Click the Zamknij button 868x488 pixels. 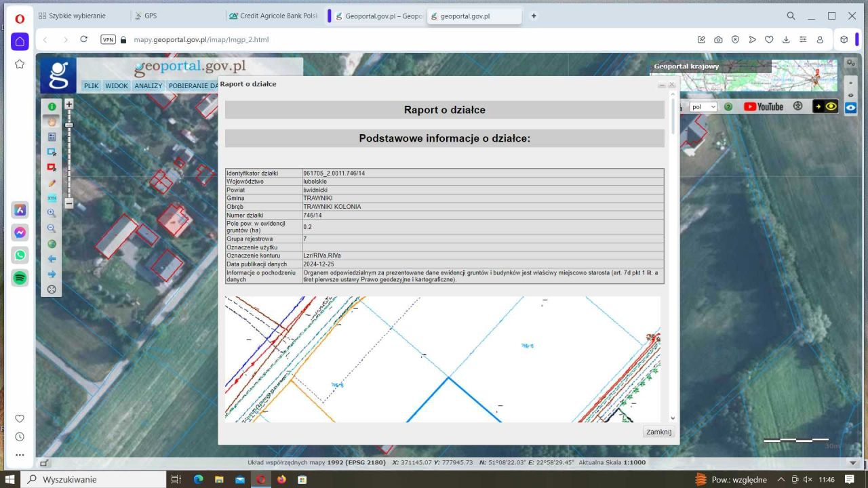pyautogui.click(x=658, y=432)
